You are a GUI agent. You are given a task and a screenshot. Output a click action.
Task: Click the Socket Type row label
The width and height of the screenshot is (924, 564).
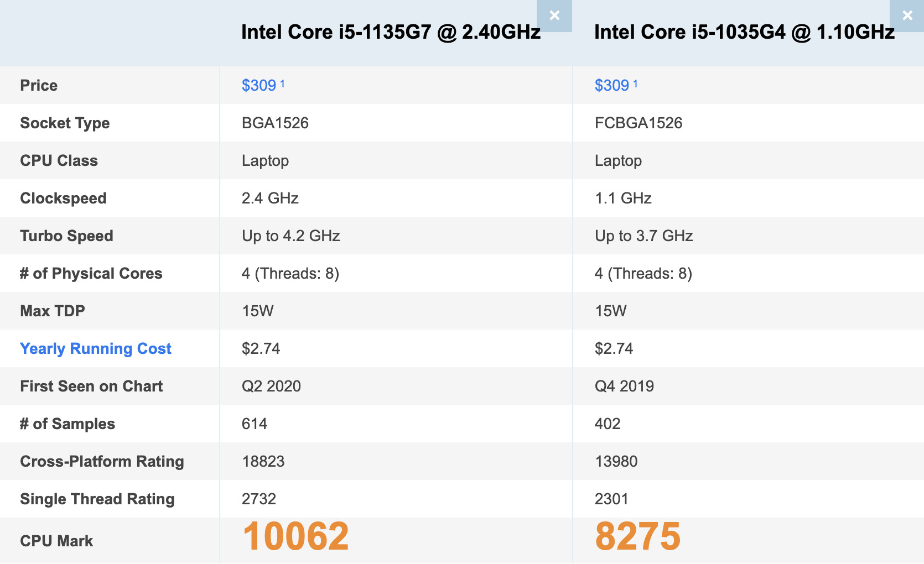coord(65,123)
